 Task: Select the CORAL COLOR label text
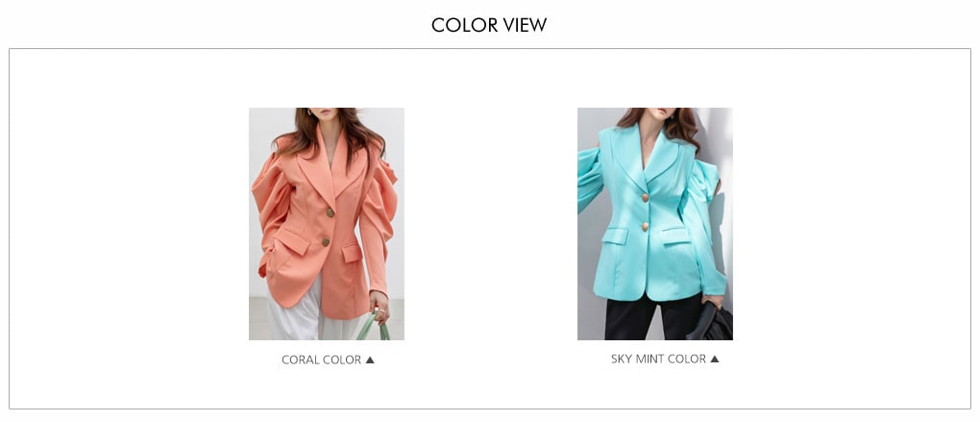click(321, 360)
